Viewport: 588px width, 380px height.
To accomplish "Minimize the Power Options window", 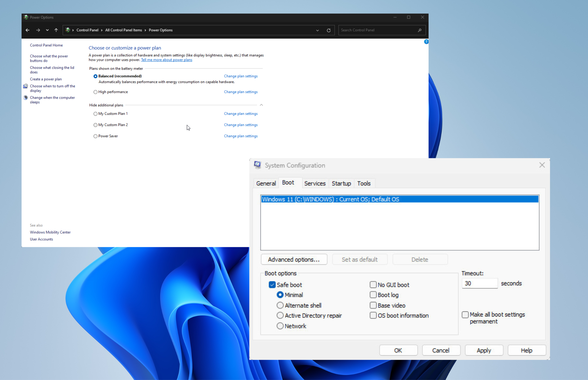I will 395,17.
